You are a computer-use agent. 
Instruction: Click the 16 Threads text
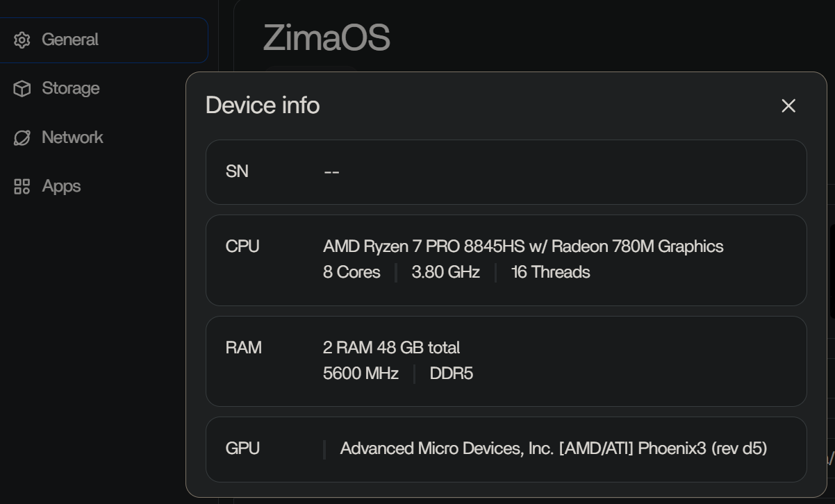click(x=550, y=272)
